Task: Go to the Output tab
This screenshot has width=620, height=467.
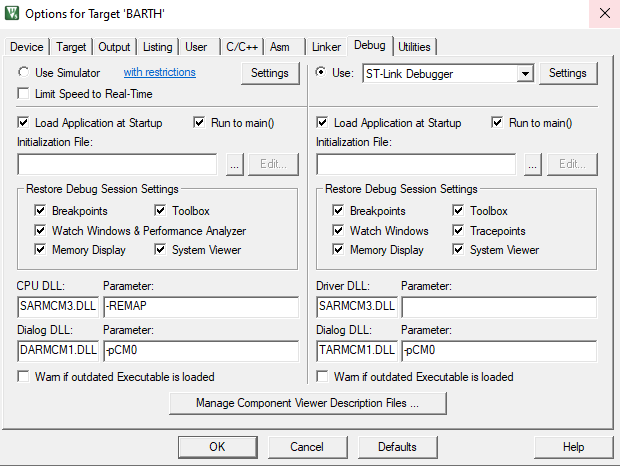Action: tap(114, 47)
